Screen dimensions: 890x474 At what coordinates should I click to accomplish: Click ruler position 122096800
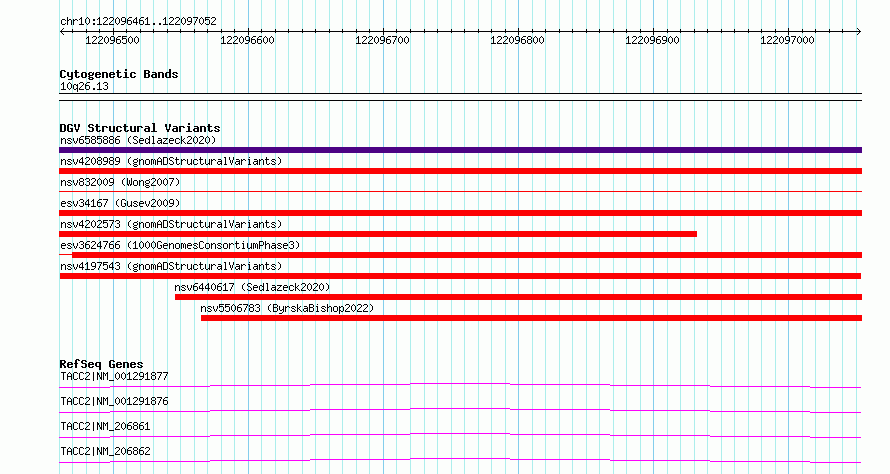pyautogui.click(x=518, y=40)
